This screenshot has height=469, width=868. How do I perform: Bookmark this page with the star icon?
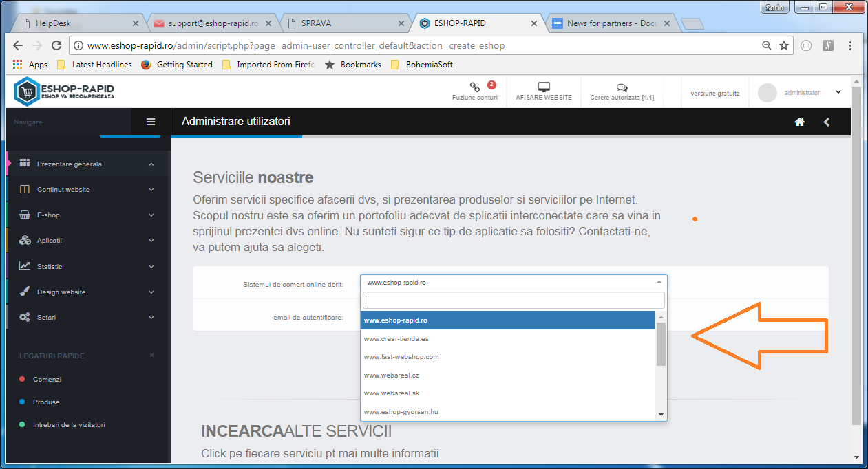pyautogui.click(x=783, y=45)
